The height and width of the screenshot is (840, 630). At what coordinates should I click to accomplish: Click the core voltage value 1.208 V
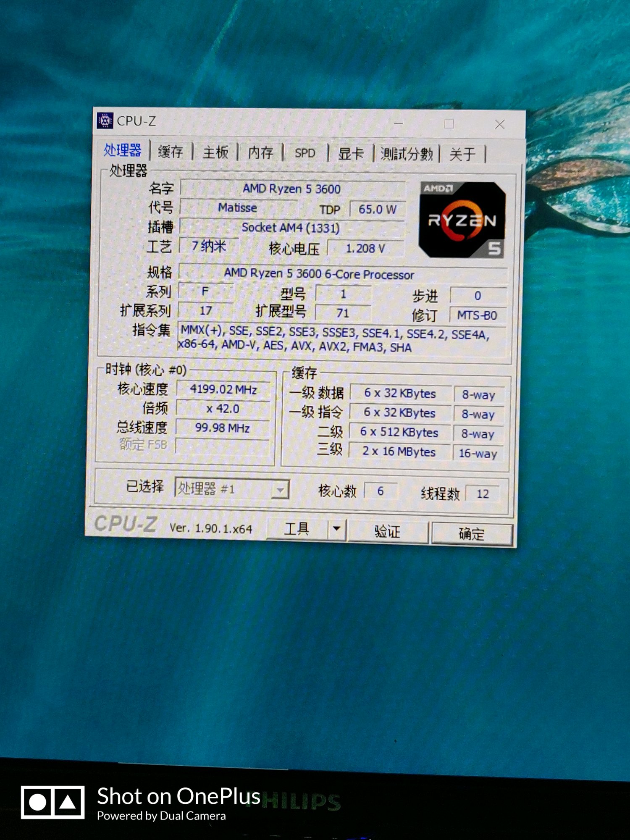365,248
